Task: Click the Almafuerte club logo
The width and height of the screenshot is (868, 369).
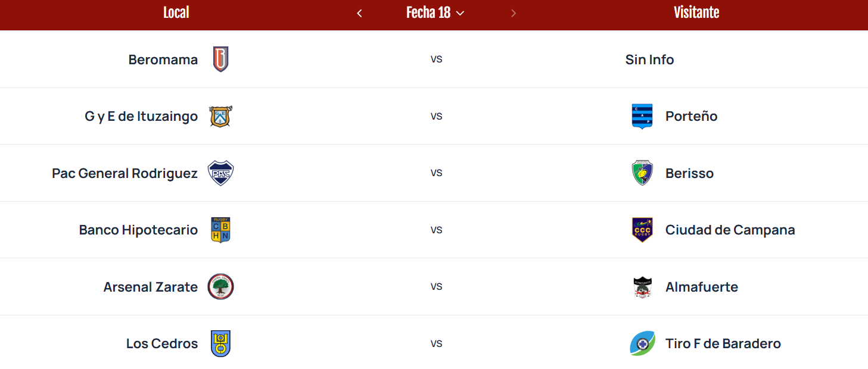Action: click(642, 287)
